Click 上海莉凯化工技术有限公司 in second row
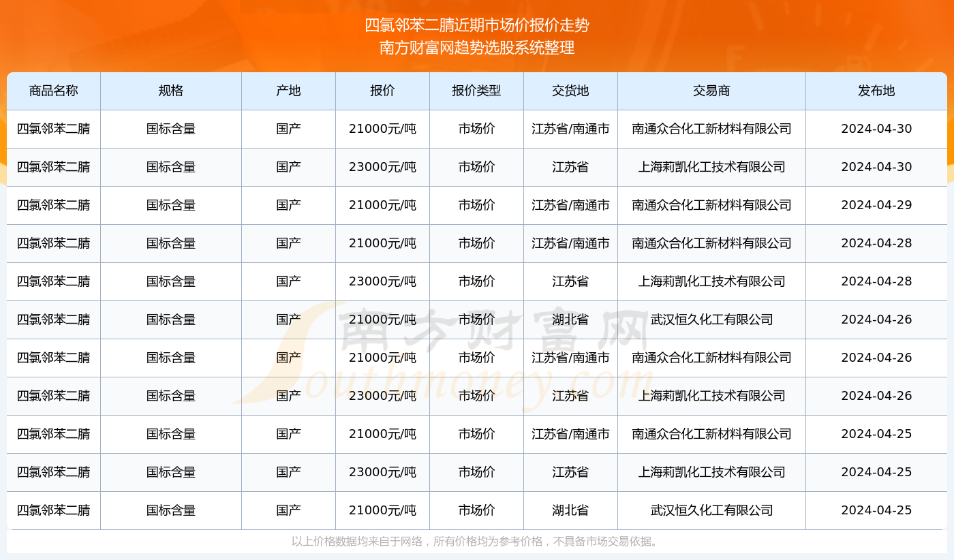Screen dimensions: 954x560 (x=711, y=167)
